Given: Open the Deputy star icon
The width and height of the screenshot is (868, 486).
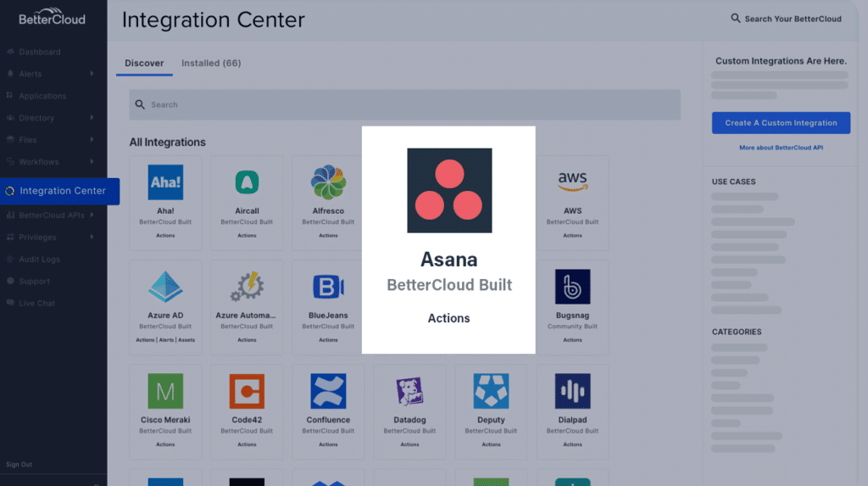Looking at the screenshot, I should point(491,391).
